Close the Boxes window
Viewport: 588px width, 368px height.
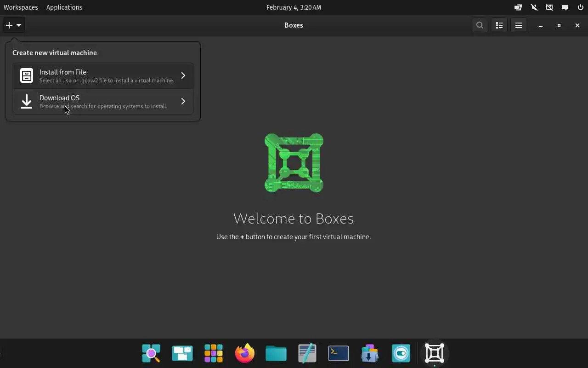[577, 25]
